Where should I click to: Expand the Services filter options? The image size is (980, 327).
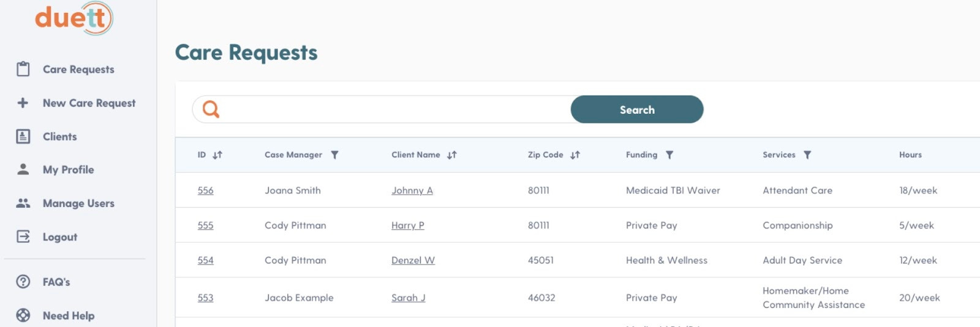[807, 156]
